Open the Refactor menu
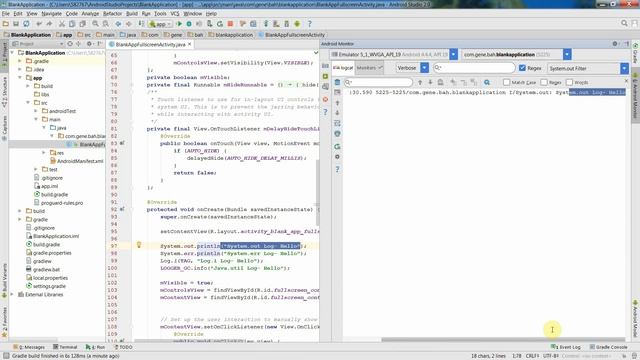The height and width of the screenshot is (360, 640). click(112, 13)
